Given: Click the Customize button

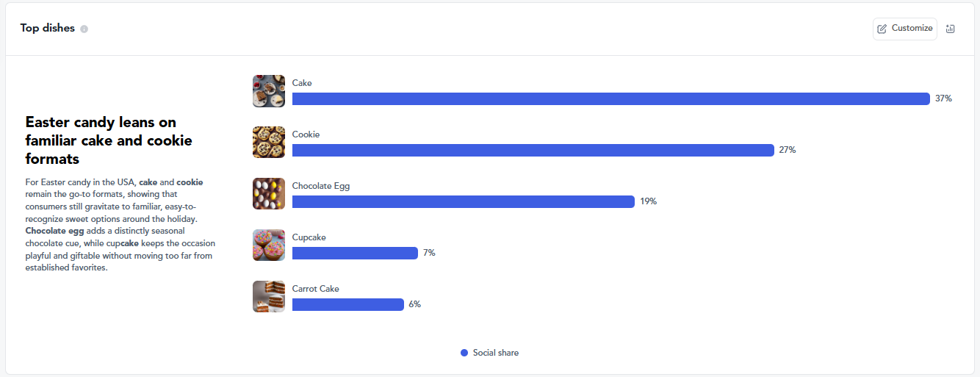Looking at the screenshot, I should click(904, 29).
